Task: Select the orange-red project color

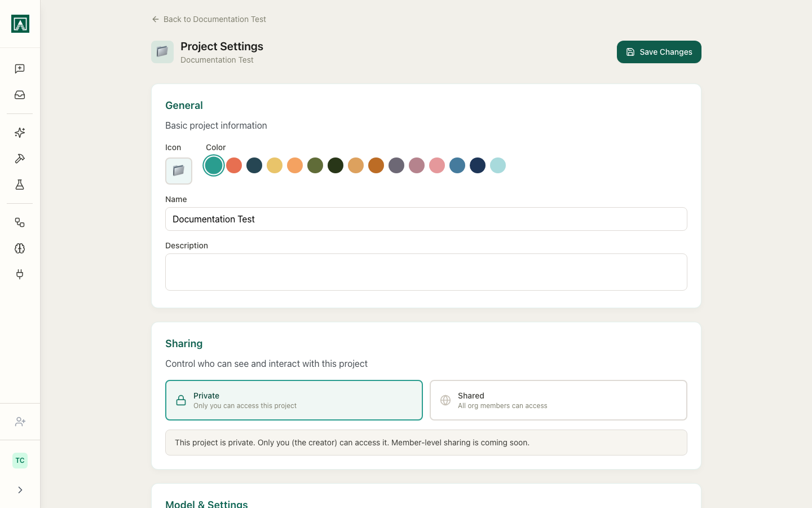Action: (x=234, y=165)
